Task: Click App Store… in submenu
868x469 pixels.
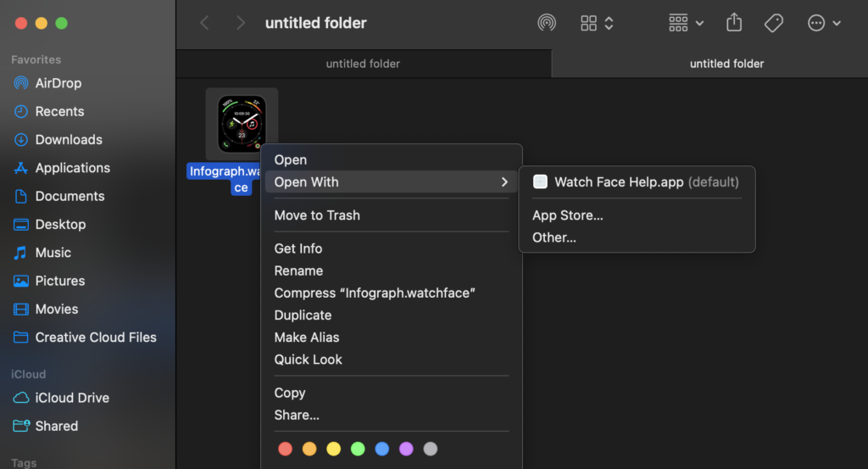Action: 567,215
